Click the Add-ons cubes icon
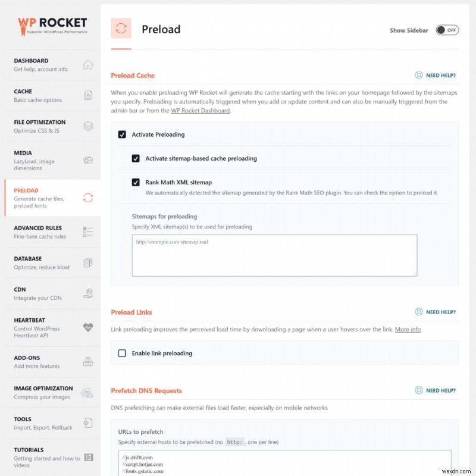This screenshot has width=476, height=476. click(88, 362)
